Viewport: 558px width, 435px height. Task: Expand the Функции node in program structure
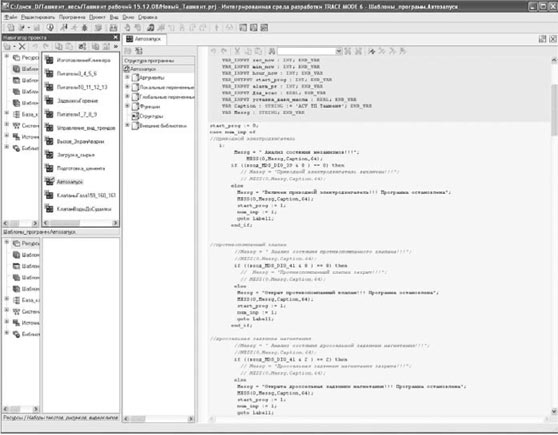tap(127, 106)
